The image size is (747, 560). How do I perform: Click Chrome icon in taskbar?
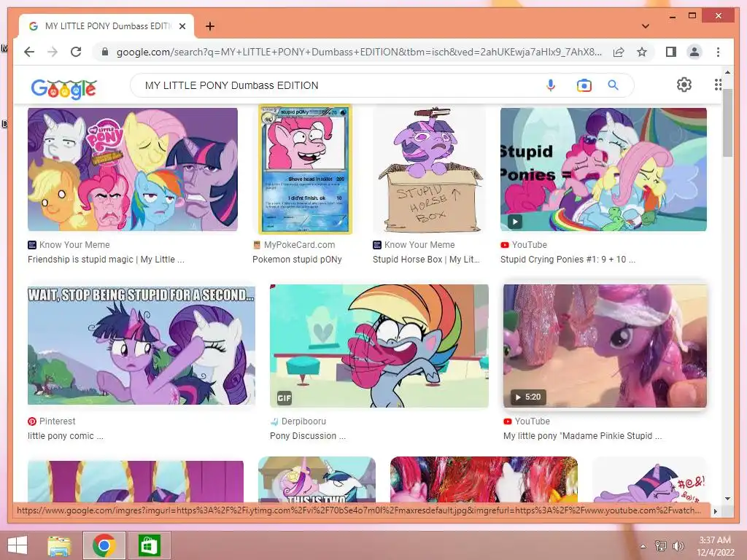click(104, 545)
